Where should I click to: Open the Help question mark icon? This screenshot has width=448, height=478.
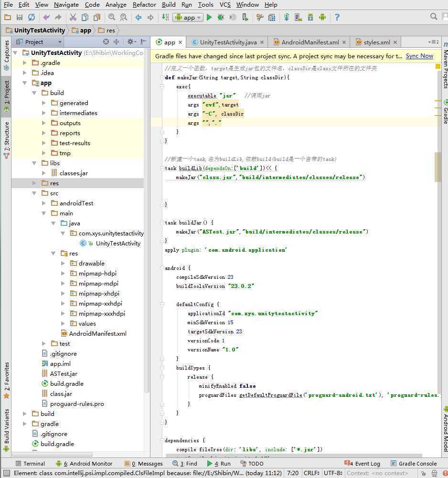[337, 17]
